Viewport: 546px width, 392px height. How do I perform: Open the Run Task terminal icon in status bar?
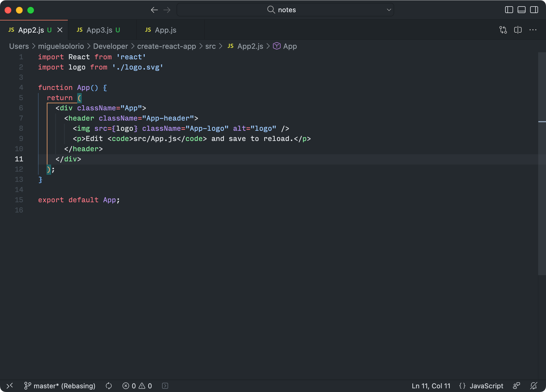point(165,386)
